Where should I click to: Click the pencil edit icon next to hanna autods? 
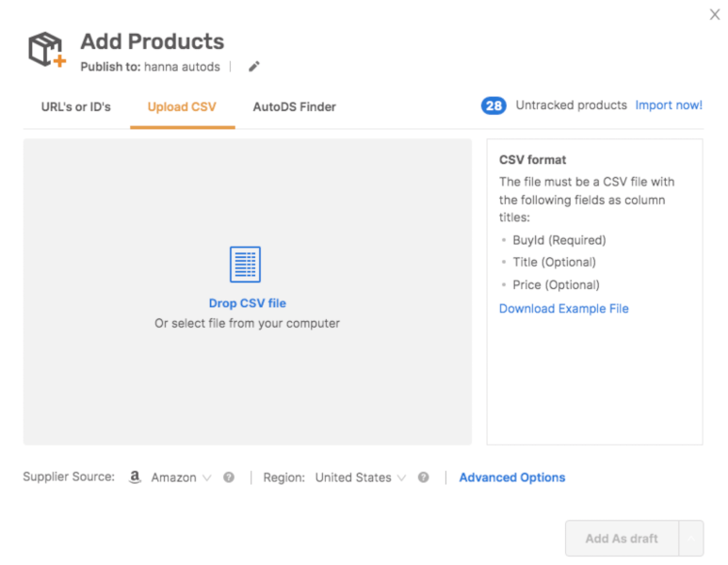coord(254,67)
